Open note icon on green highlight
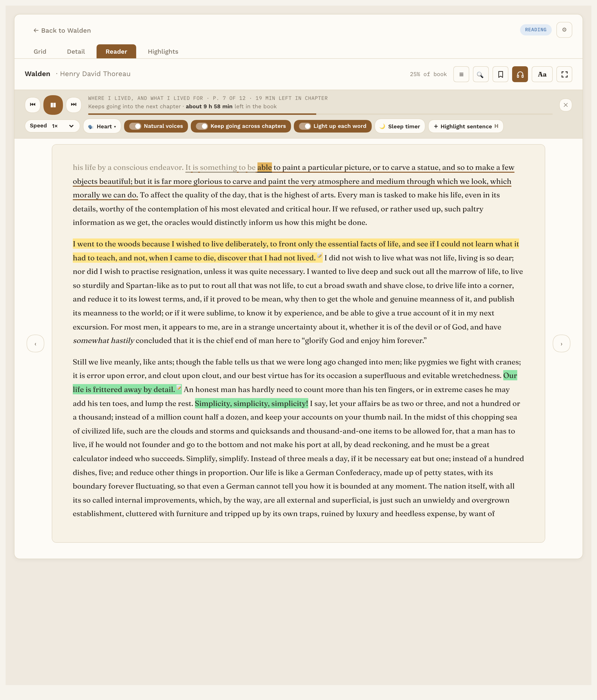The height and width of the screenshot is (700, 597). coord(179,388)
